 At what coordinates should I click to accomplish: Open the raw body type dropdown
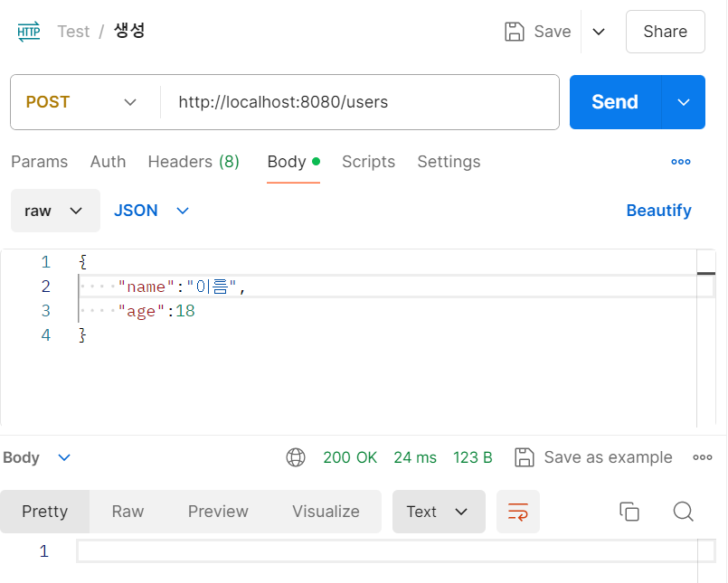tap(55, 211)
